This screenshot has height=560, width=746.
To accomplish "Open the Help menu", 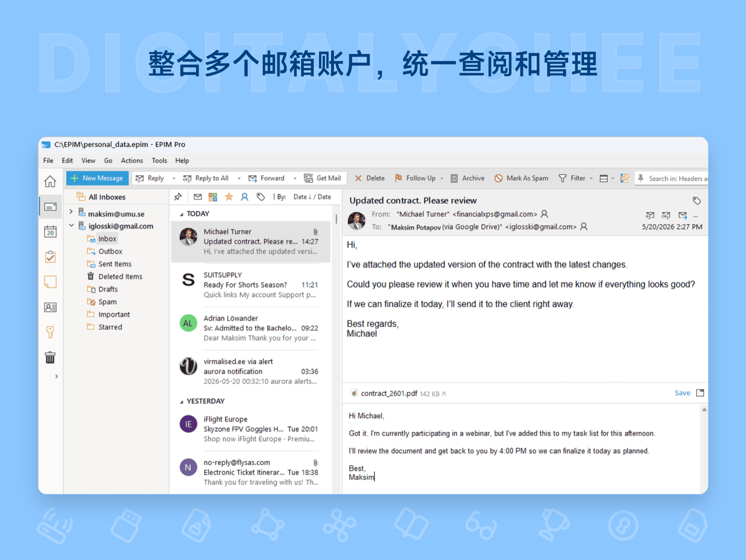I will click(x=182, y=161).
